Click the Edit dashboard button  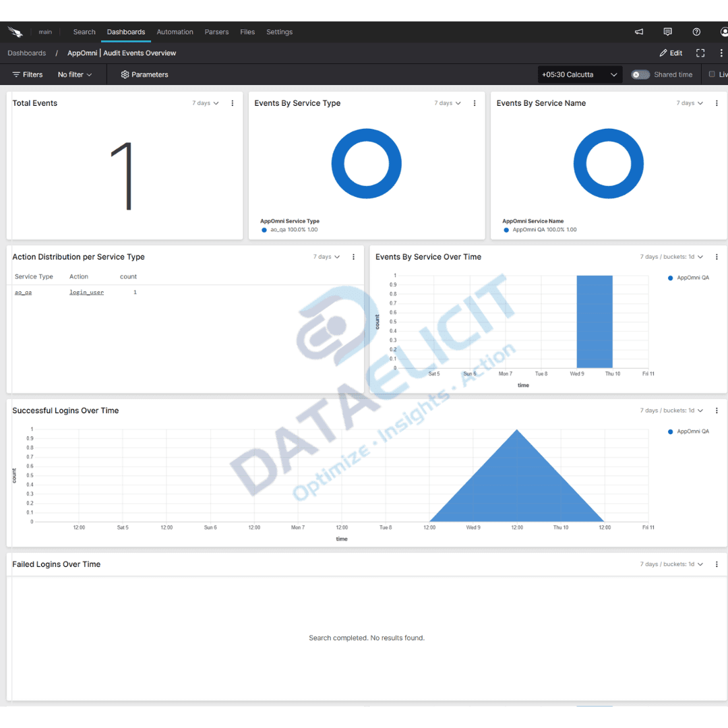pyautogui.click(x=671, y=53)
